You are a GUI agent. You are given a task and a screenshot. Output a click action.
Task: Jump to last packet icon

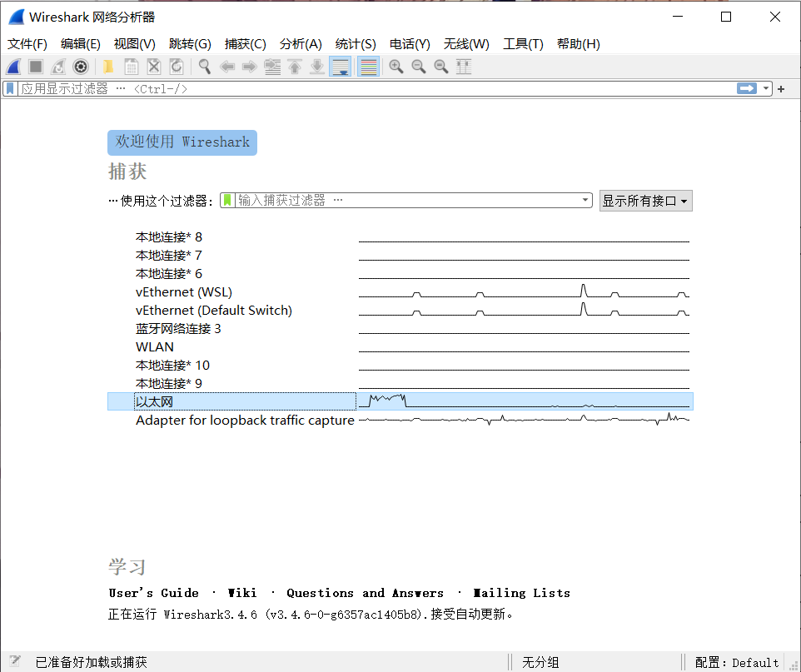tap(317, 67)
